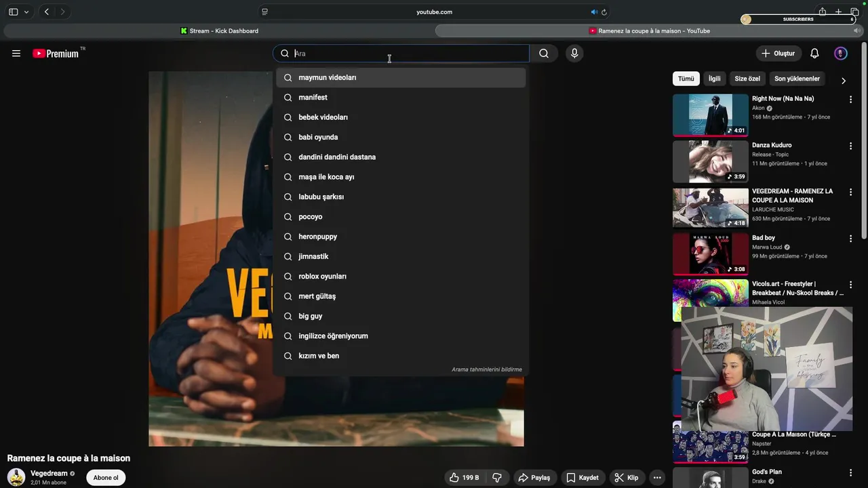
Task: Click the youtube.com address bar
Action: 434,12
